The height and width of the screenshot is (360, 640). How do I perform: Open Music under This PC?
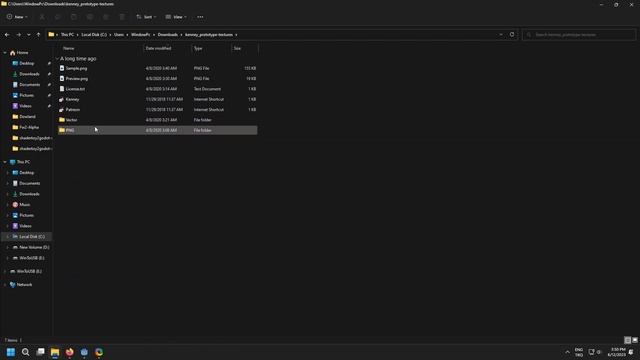click(24, 205)
